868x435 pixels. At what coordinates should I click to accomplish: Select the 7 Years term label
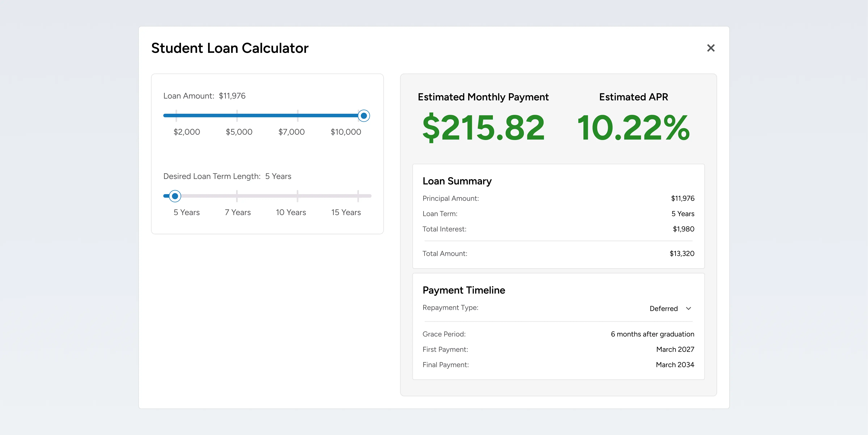[238, 212]
